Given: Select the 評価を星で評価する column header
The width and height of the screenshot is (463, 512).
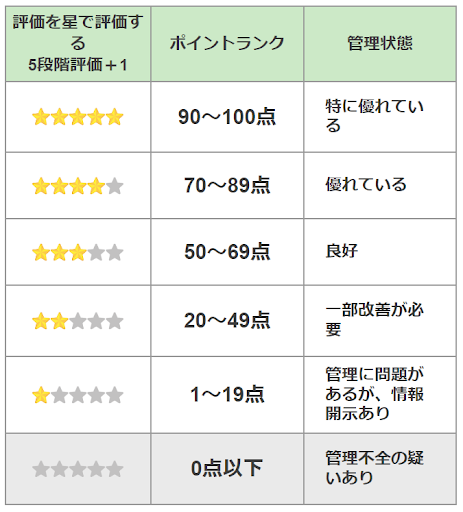Looking at the screenshot, I should point(78,44).
